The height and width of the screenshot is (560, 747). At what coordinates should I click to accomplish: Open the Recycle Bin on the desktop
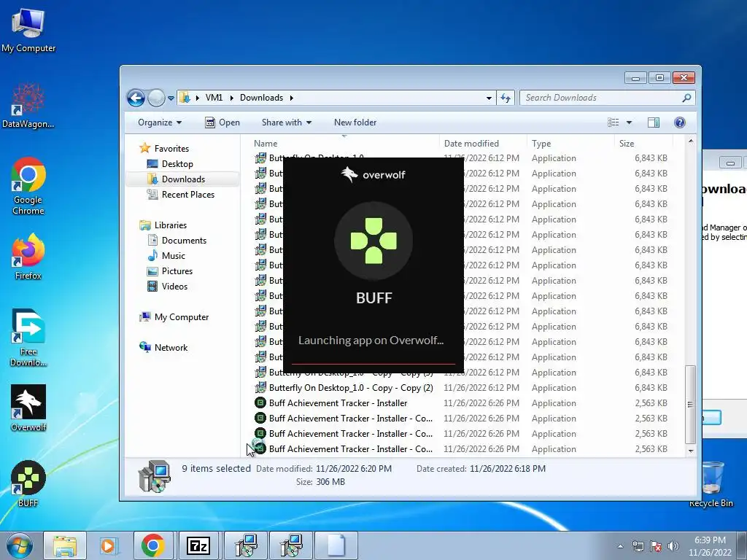pyautogui.click(x=711, y=484)
